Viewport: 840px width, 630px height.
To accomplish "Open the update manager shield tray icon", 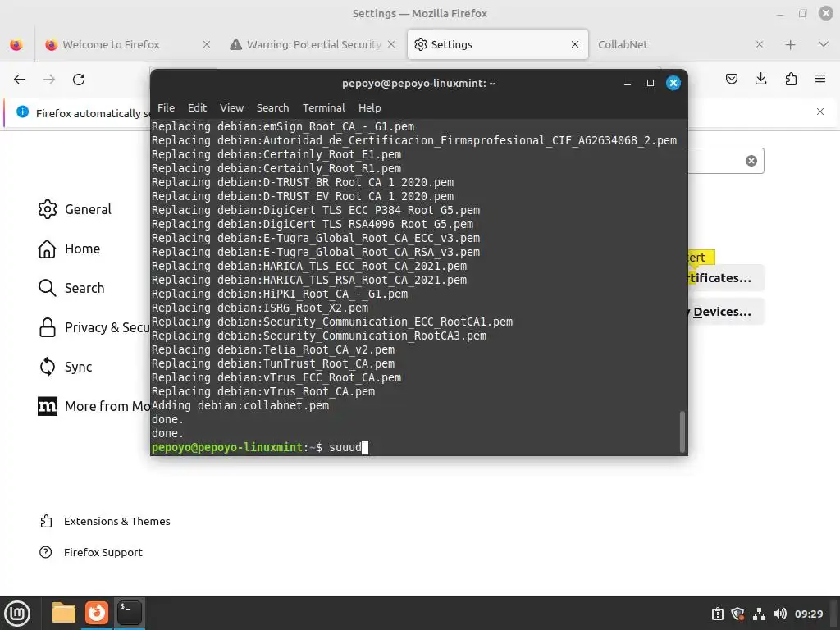I will click(x=737, y=614).
